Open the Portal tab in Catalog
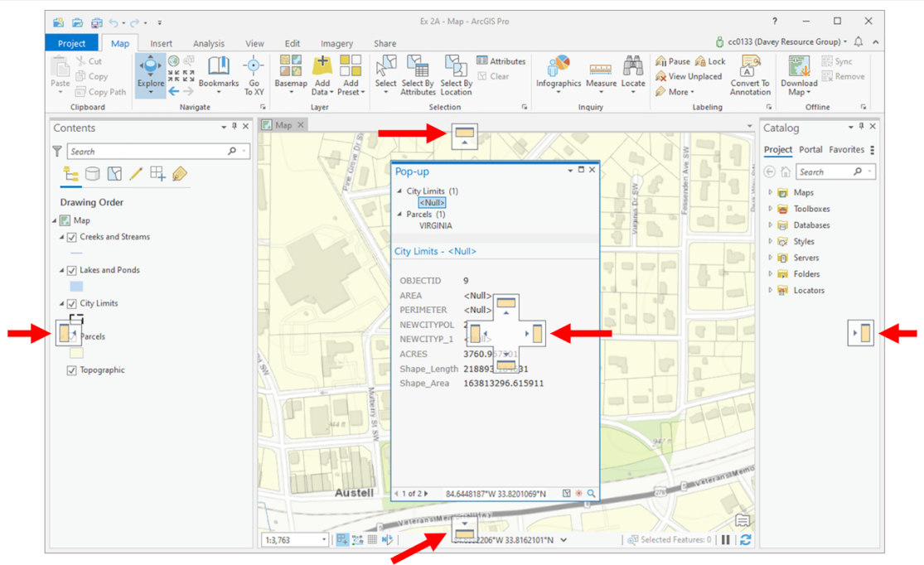Screen dimensions: 924x565 (810, 150)
